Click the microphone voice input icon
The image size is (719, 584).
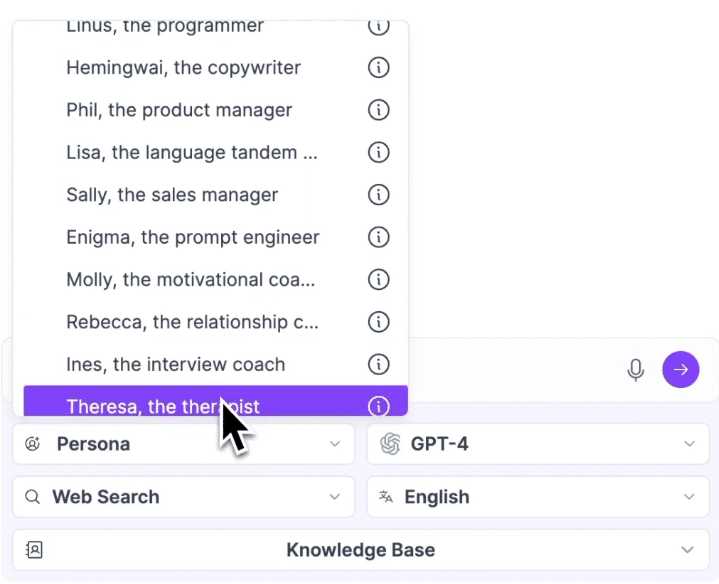click(636, 370)
